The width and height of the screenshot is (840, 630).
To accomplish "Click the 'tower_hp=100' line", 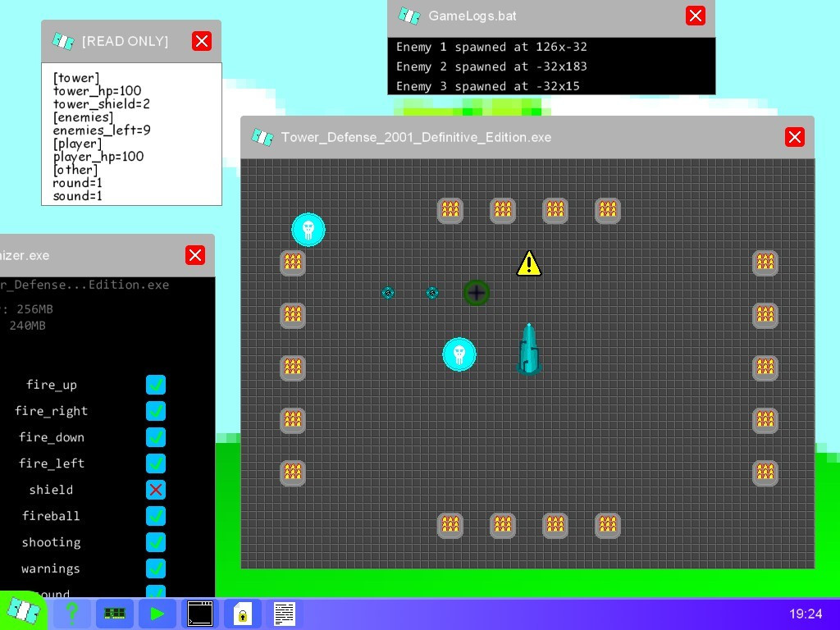I will coord(97,91).
